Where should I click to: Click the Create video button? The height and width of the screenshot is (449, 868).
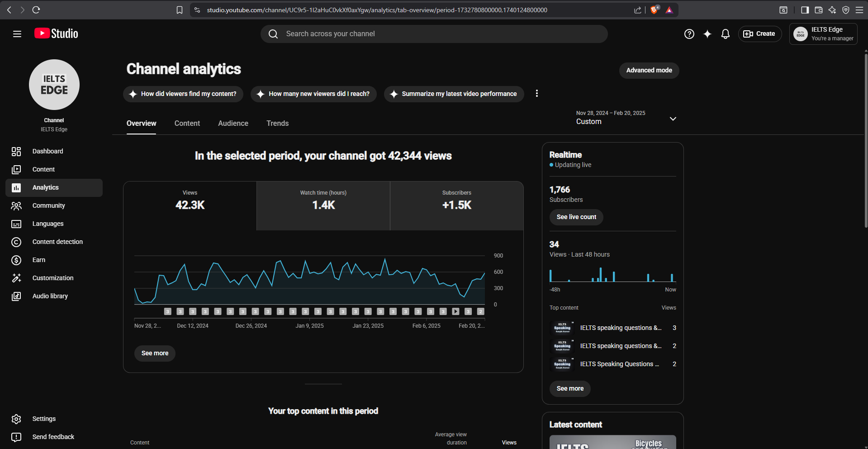[x=760, y=34]
